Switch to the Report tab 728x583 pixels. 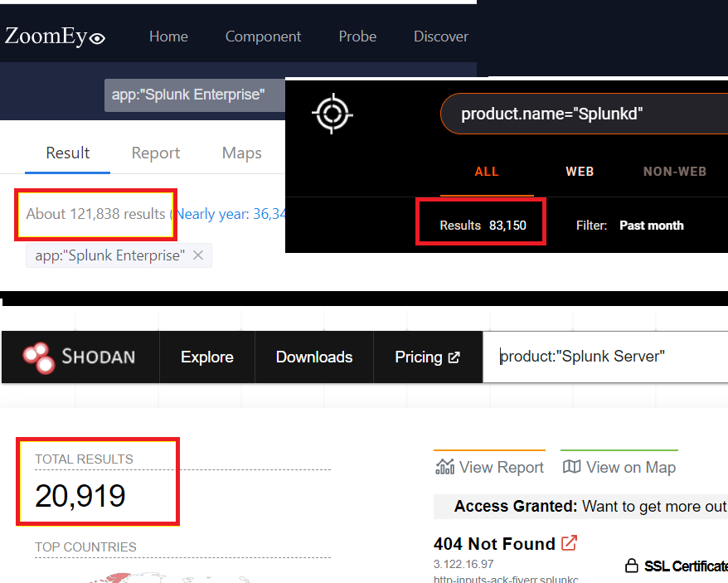pos(155,153)
